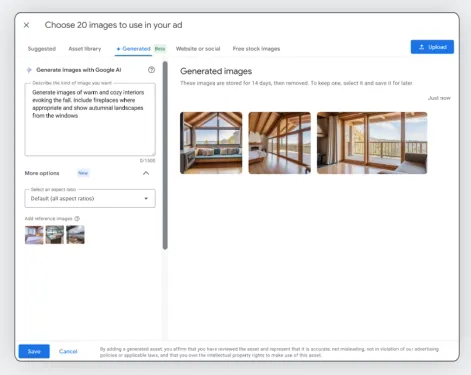Pick generated image with blue sofa

pos(211,143)
